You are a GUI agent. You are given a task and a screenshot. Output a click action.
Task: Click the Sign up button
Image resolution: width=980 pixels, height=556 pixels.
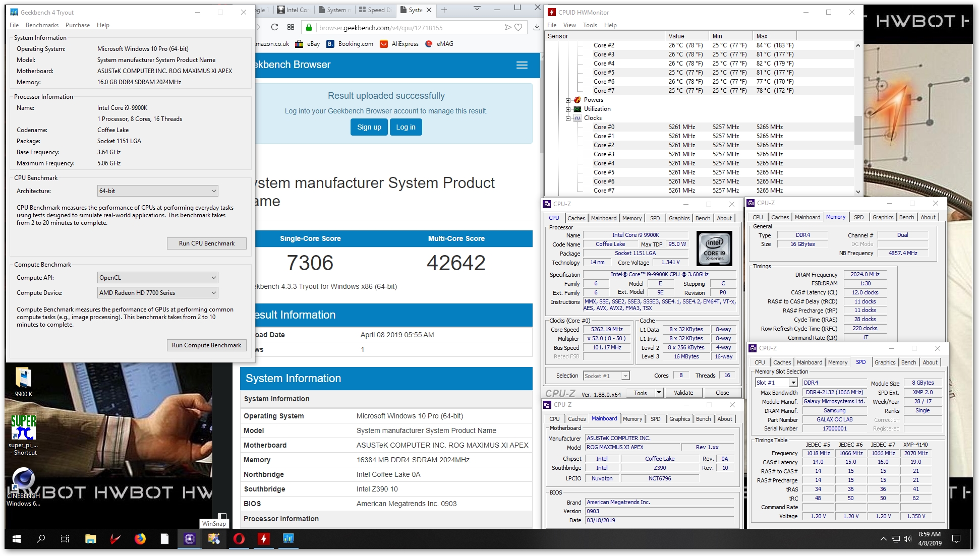click(369, 127)
